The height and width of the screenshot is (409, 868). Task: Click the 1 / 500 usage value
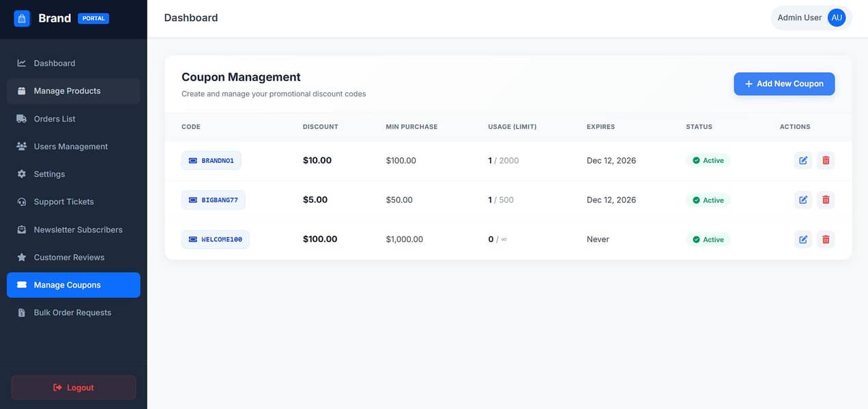(501, 200)
